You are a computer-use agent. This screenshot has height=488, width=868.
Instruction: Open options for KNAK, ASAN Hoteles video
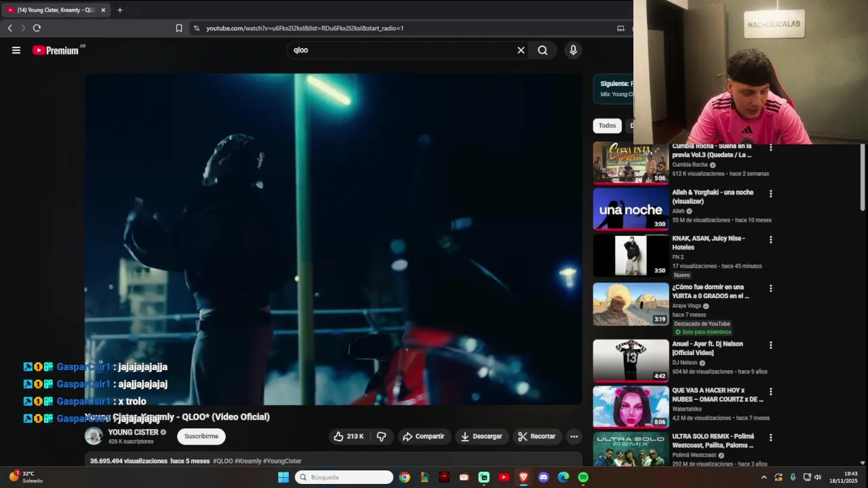(770, 240)
